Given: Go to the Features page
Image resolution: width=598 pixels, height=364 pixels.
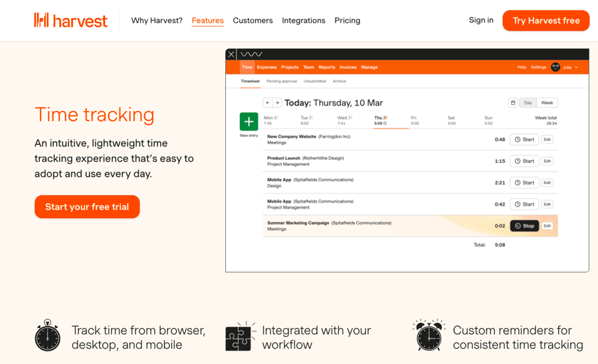Looking at the screenshot, I should point(207,21).
